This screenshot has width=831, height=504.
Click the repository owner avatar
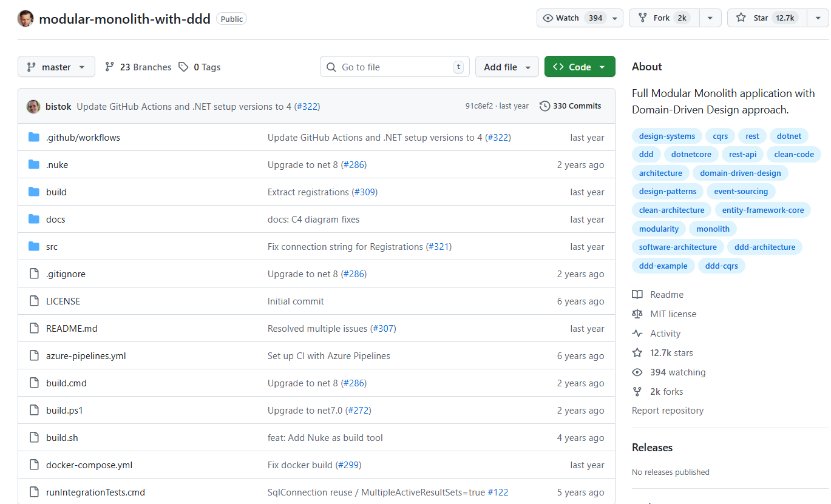tap(26, 18)
